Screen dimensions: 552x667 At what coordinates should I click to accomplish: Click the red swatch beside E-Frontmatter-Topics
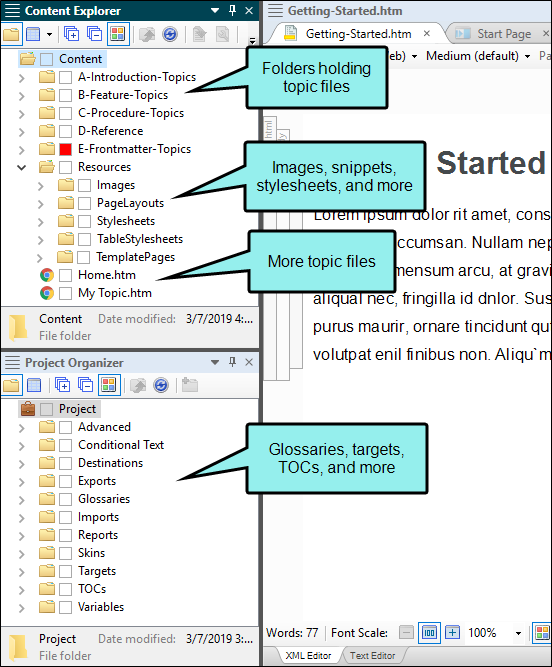pos(65,149)
